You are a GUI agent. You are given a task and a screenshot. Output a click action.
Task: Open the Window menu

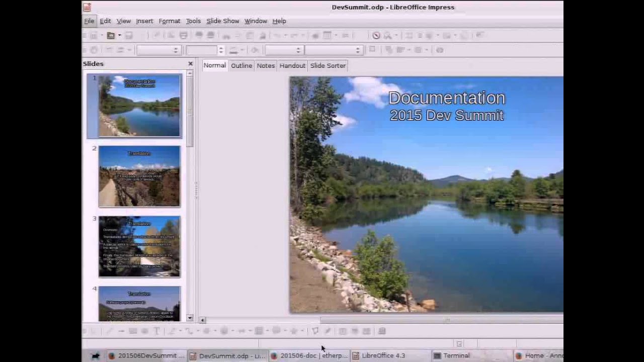pos(256,21)
